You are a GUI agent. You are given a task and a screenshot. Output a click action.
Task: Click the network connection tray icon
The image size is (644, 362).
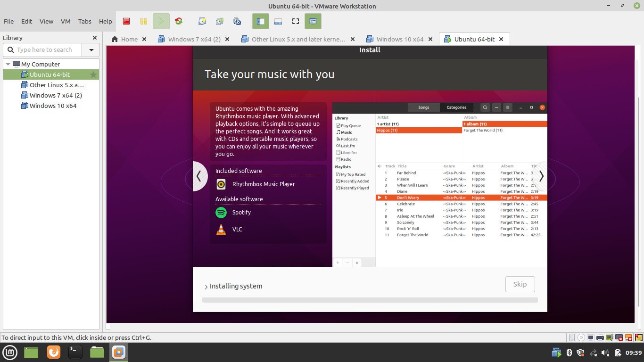coord(593,353)
